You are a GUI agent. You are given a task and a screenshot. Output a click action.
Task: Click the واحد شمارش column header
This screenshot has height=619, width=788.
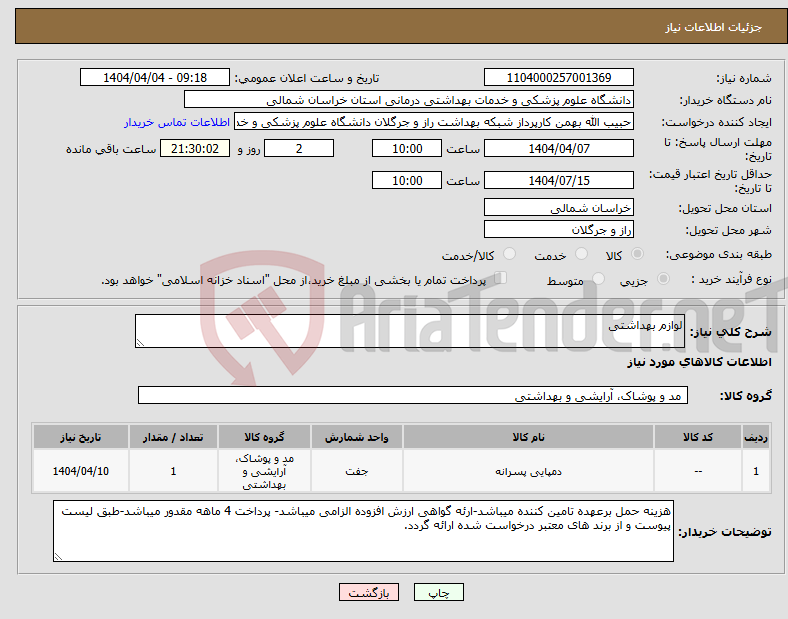click(x=356, y=437)
